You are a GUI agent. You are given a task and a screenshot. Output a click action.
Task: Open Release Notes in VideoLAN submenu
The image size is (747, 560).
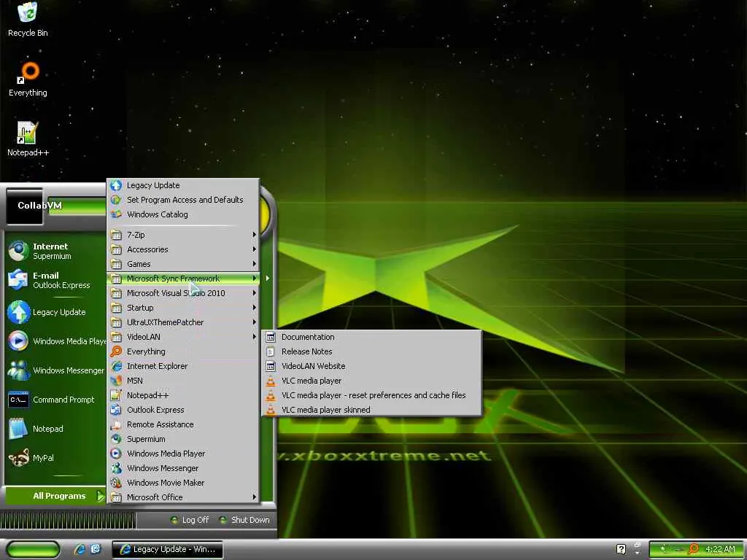371,351
